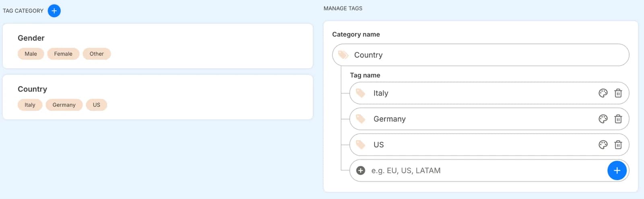Delete the Italy tag
Image resolution: width=644 pixels, height=199 pixels.
[618, 93]
